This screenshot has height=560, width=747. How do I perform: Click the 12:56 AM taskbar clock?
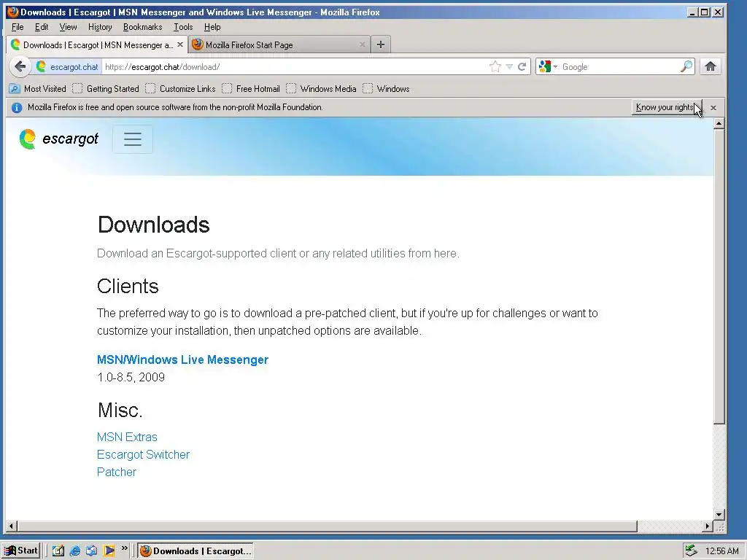[x=721, y=551]
